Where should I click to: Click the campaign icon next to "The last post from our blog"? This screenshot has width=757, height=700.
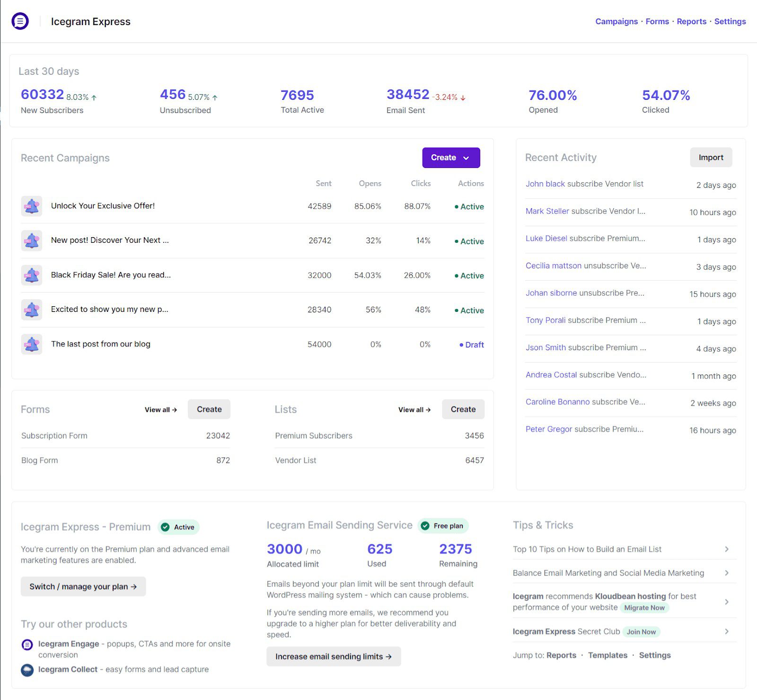pos(31,344)
